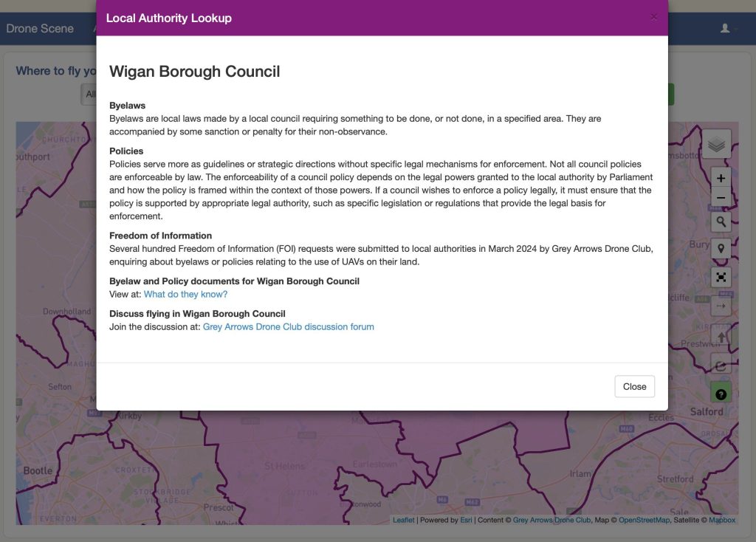Click the right arrow map control
This screenshot has height=542, width=756.
tap(721, 306)
